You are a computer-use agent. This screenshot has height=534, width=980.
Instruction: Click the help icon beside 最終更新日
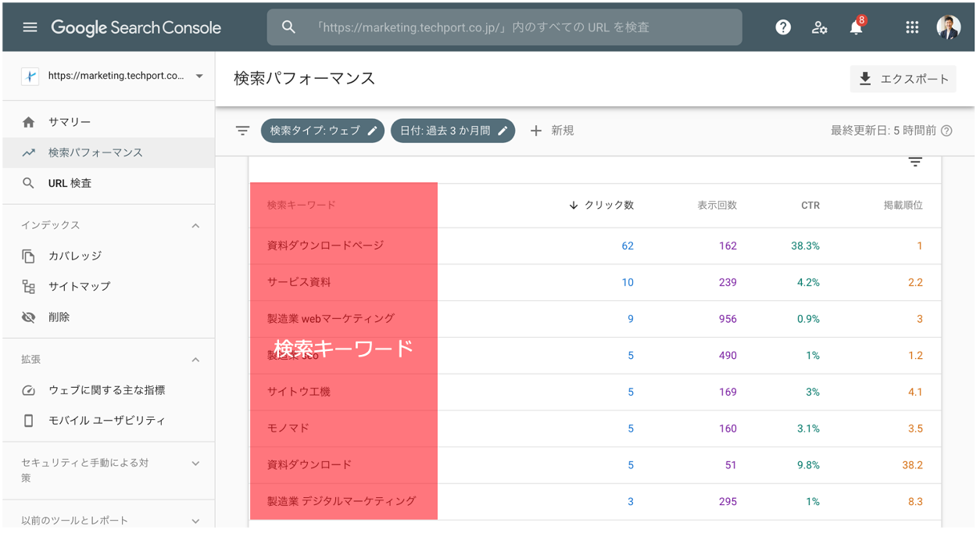pyautogui.click(x=947, y=131)
